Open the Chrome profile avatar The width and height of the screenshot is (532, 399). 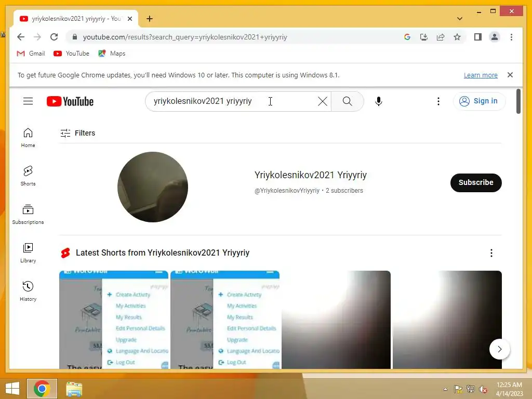(x=495, y=37)
